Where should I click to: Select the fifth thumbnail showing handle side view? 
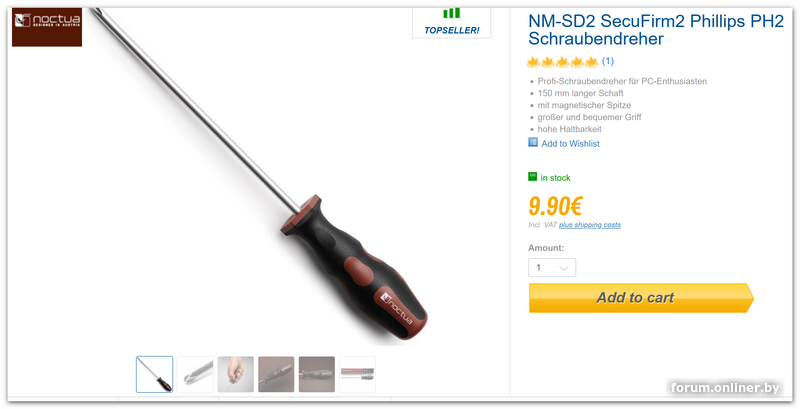click(x=317, y=374)
